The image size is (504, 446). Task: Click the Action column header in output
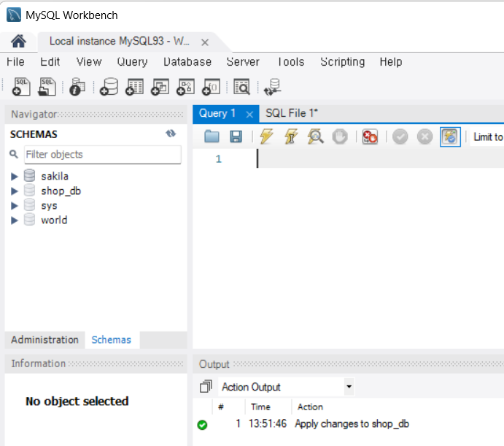310,407
